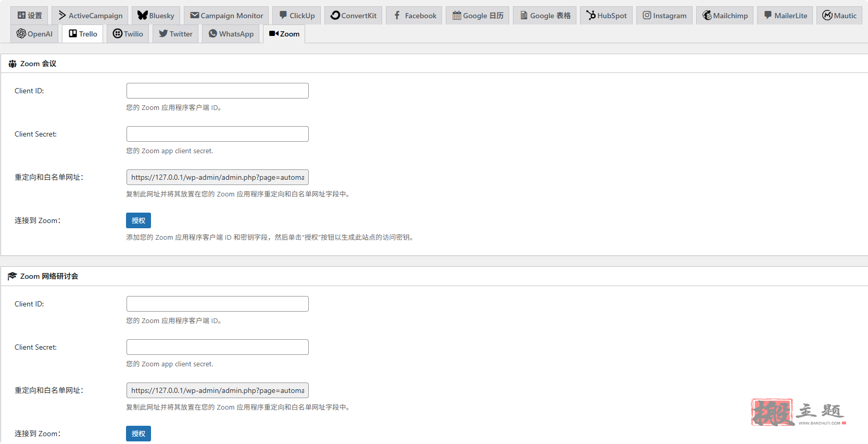Open the 设置 settings tab
The width and height of the screenshot is (868, 444).
click(29, 16)
